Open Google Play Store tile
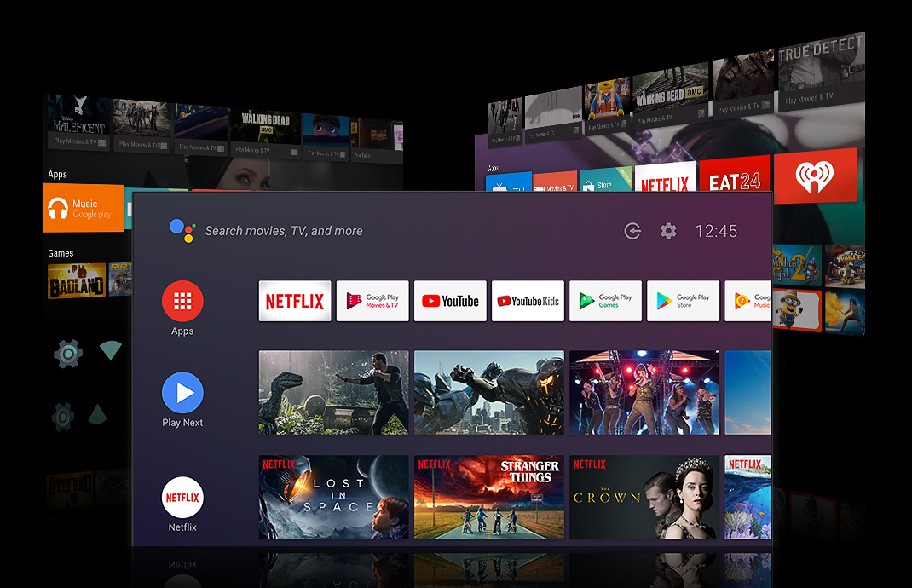This screenshot has width=912, height=588. [x=684, y=301]
